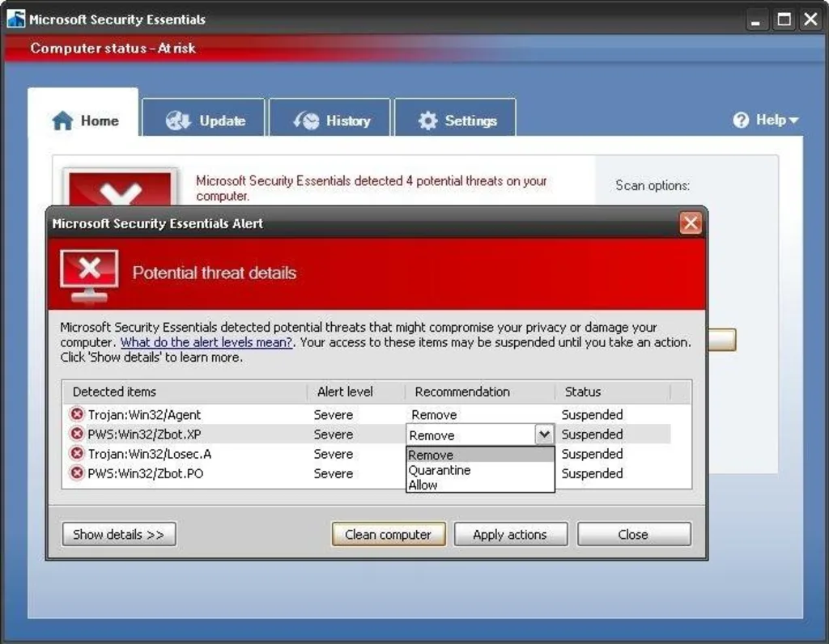Screen dimensions: 829x644
Task: Click the red X threat monitor icon
Action: (89, 274)
